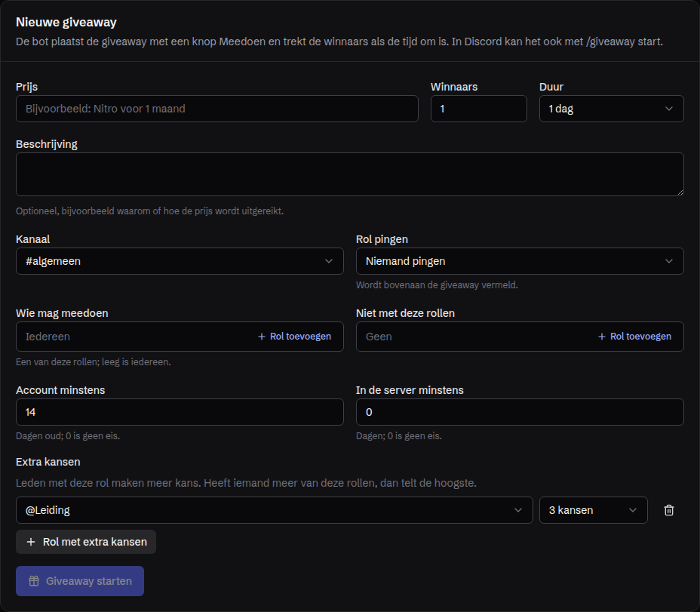
Task: Open the Duur dropdown showing 1 dag
Action: coord(611,109)
